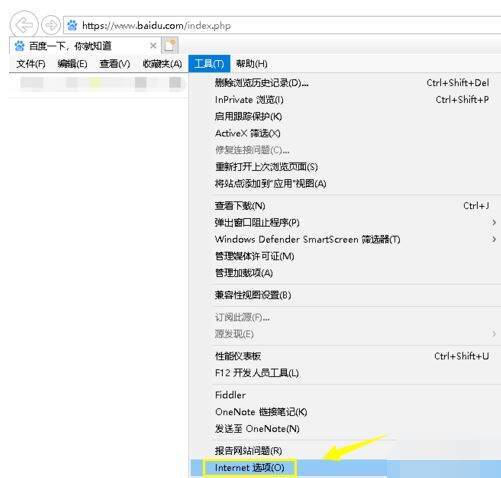Click the browser Back arrow button

pos(23,25)
